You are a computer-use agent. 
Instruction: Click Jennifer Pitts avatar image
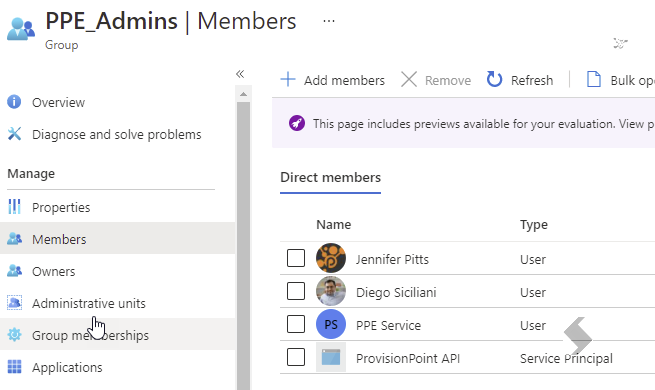pyautogui.click(x=331, y=258)
